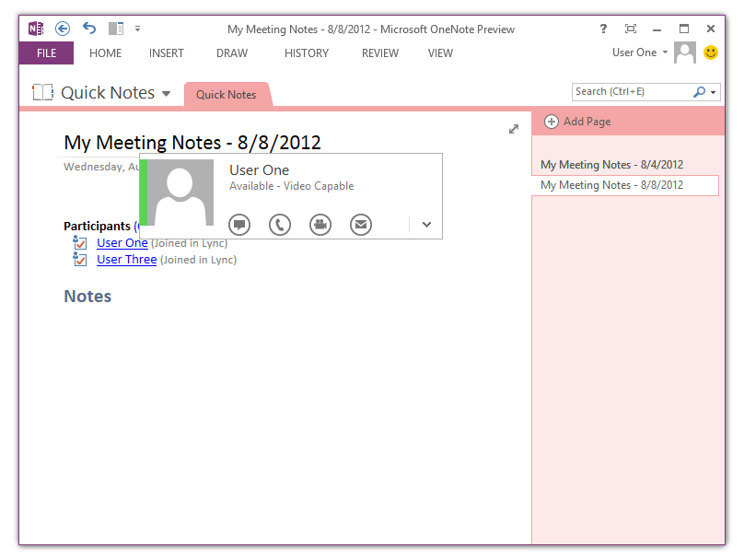This screenshot has height=560, width=744.
Task: Open the Help question mark
Action: 603,29
